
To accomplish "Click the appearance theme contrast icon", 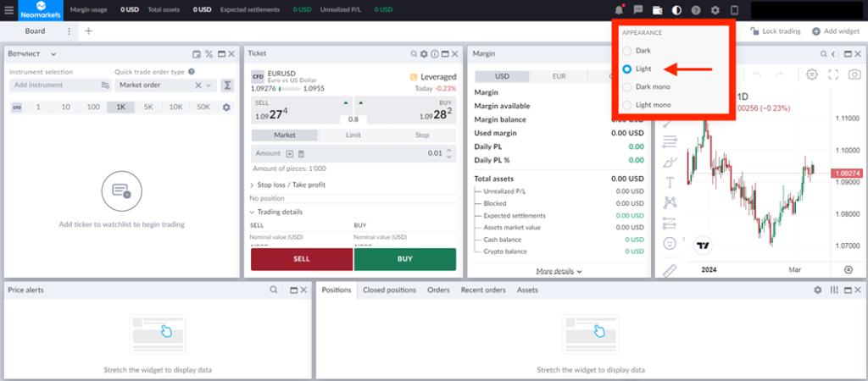I will [x=676, y=10].
